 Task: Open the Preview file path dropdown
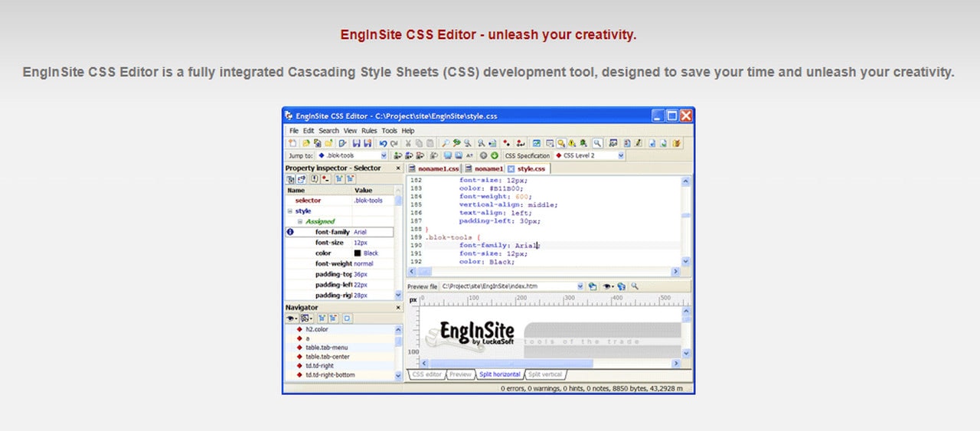[580, 286]
